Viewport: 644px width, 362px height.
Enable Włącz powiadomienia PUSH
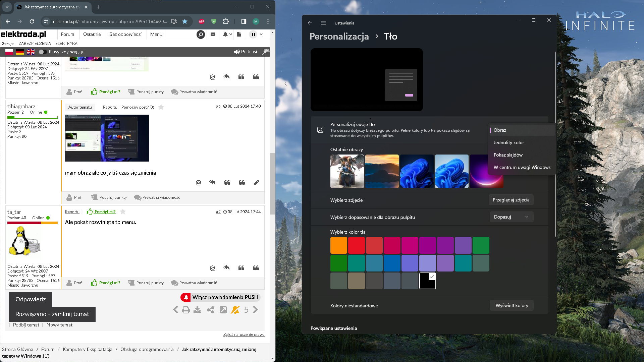click(220, 297)
